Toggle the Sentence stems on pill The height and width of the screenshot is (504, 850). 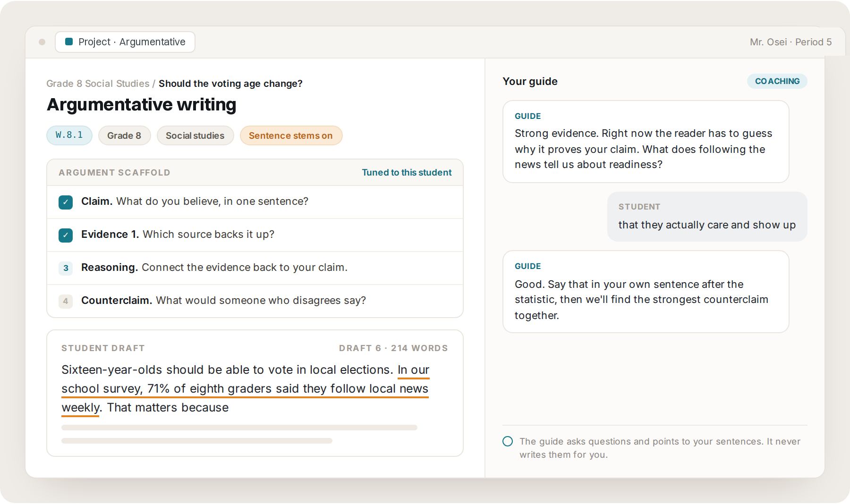(x=291, y=135)
